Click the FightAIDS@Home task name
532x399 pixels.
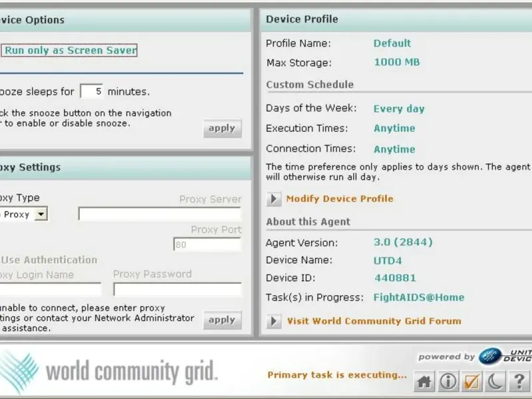419,297
